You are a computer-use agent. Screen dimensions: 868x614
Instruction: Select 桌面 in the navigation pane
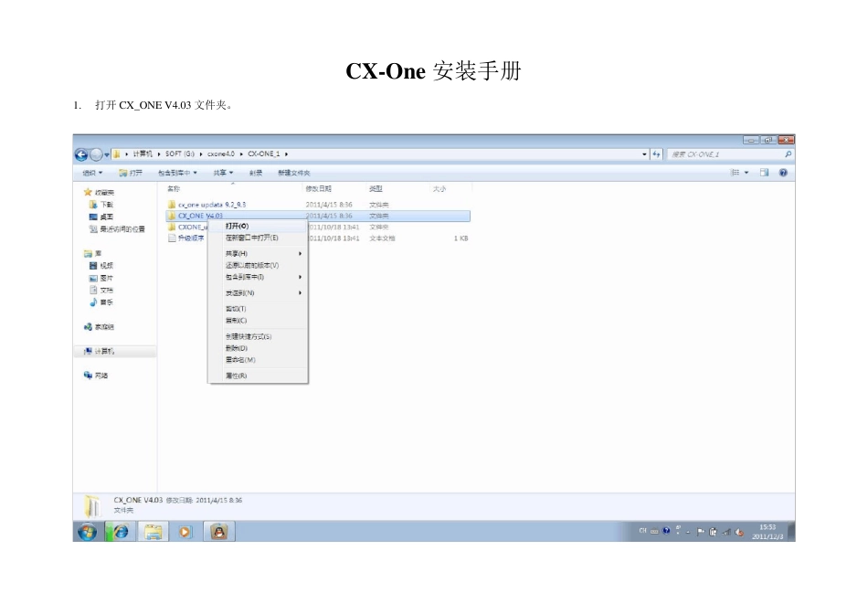101,217
